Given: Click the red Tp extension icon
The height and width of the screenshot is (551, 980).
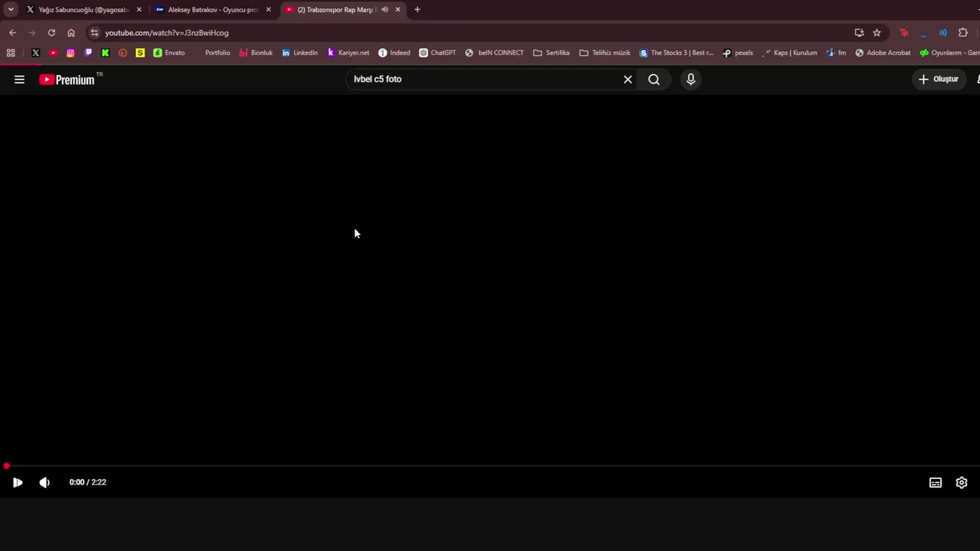Looking at the screenshot, I should (x=904, y=33).
